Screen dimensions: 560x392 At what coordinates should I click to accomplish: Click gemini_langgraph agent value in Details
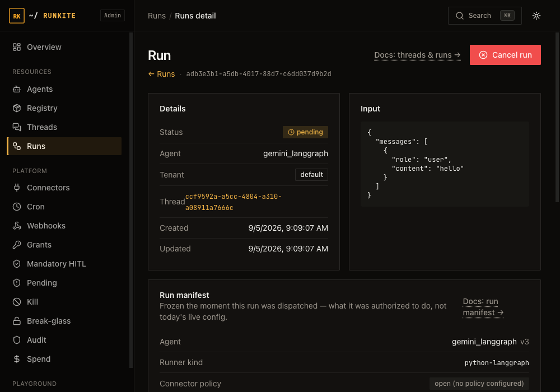pyautogui.click(x=295, y=153)
